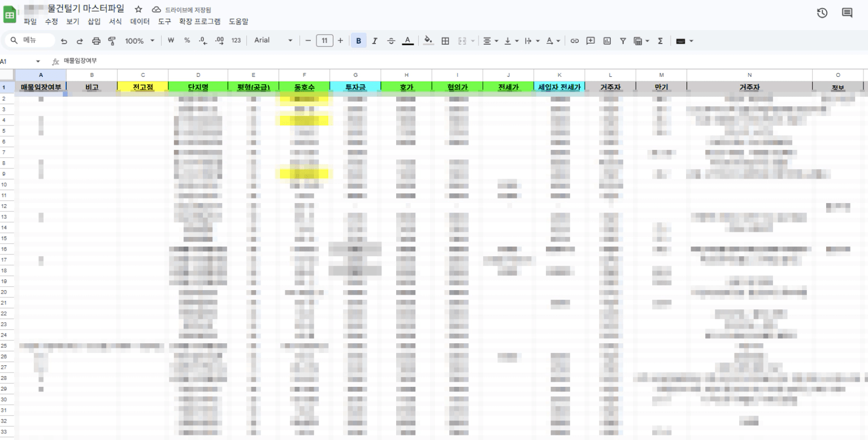Open the 데이터 menu
This screenshot has height=440, width=868.
140,21
